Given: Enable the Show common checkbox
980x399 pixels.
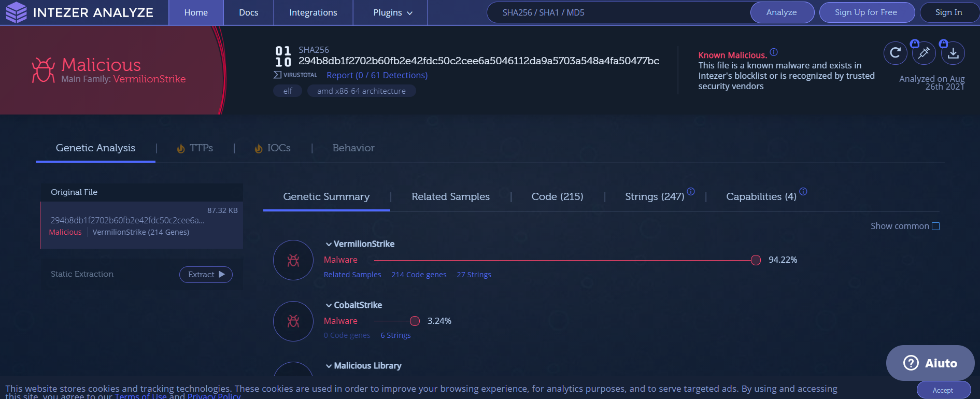Looking at the screenshot, I should pyautogui.click(x=935, y=226).
